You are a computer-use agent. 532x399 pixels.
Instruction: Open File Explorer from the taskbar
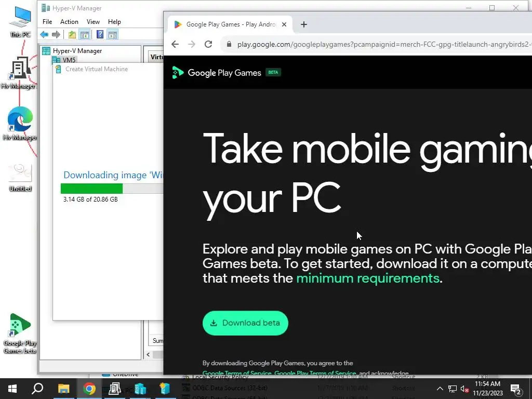63,389
